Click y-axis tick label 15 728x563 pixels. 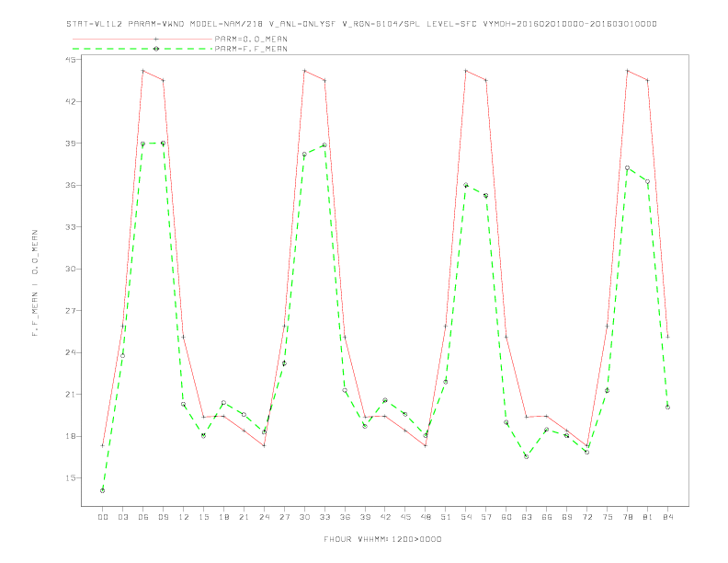pos(71,478)
